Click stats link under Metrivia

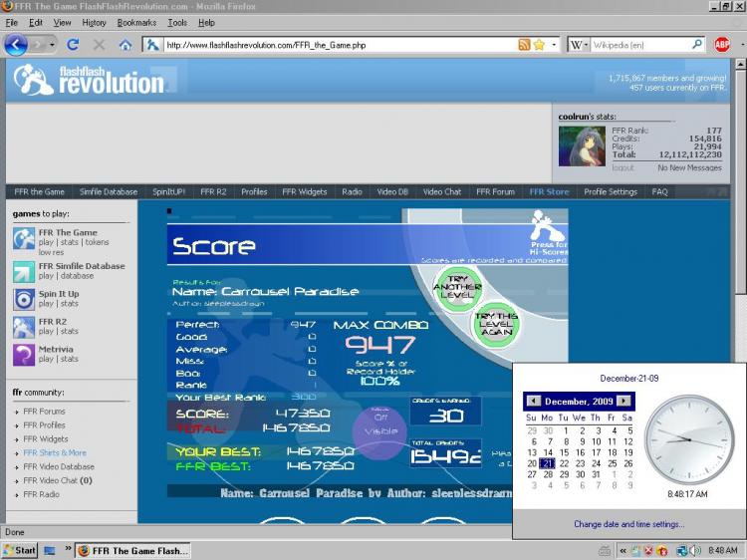tap(69, 359)
